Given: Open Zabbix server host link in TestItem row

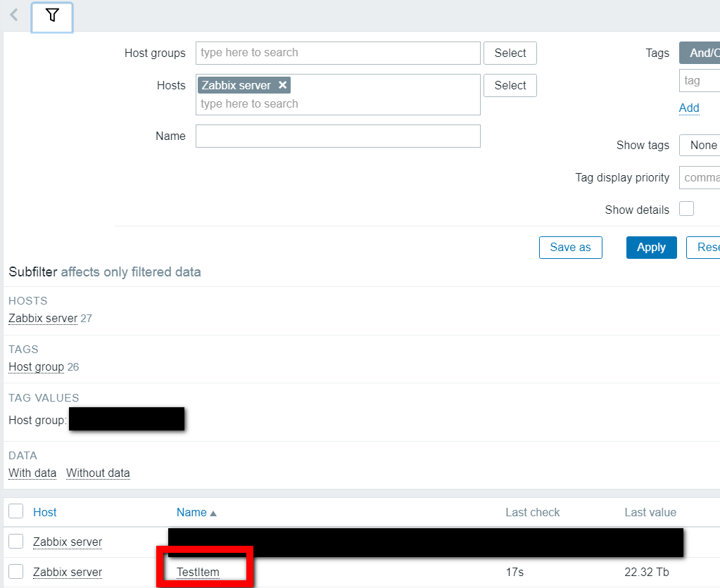Looking at the screenshot, I should (68, 573).
